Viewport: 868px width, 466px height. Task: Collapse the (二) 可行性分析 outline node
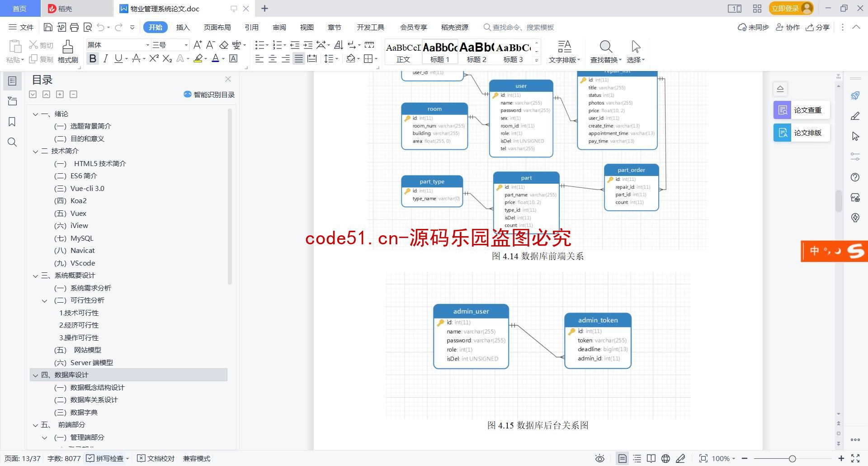click(44, 300)
